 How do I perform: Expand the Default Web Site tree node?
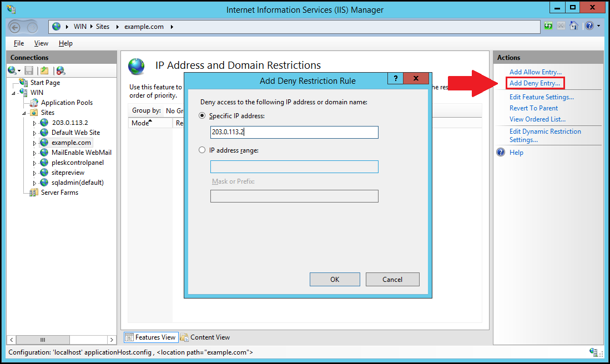pos(34,133)
